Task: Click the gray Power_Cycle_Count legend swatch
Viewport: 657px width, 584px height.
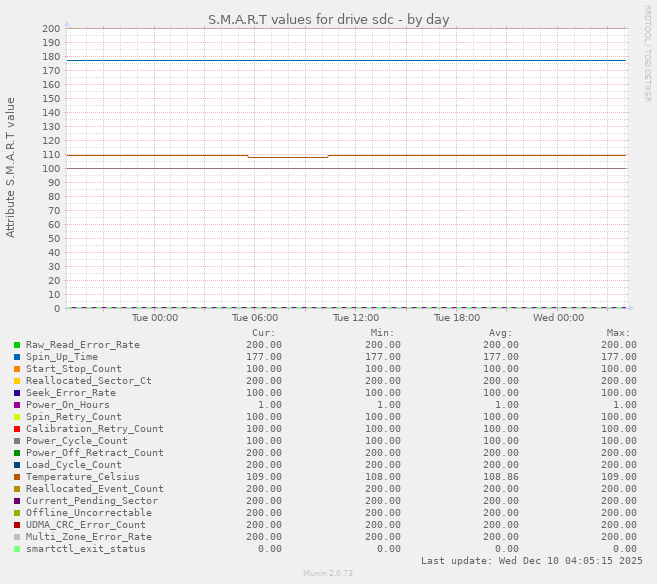Action: pyautogui.click(x=17, y=441)
